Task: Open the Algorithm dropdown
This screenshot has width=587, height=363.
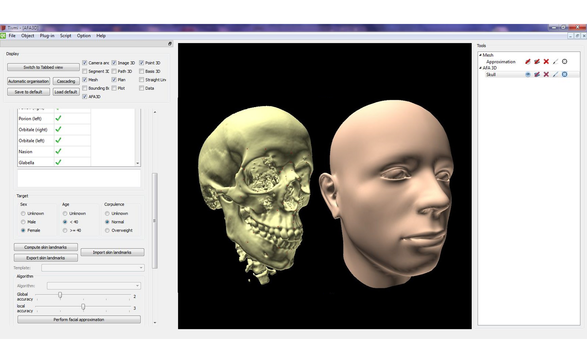Action: 94,286
